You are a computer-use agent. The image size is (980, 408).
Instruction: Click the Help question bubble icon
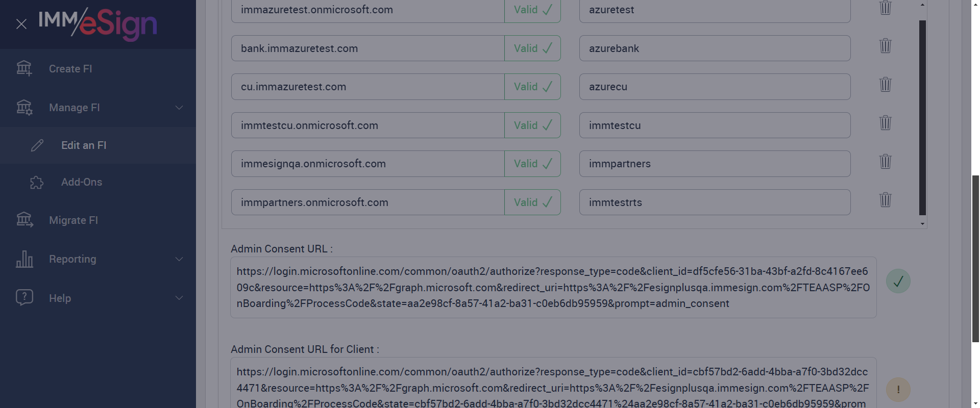coord(24,297)
